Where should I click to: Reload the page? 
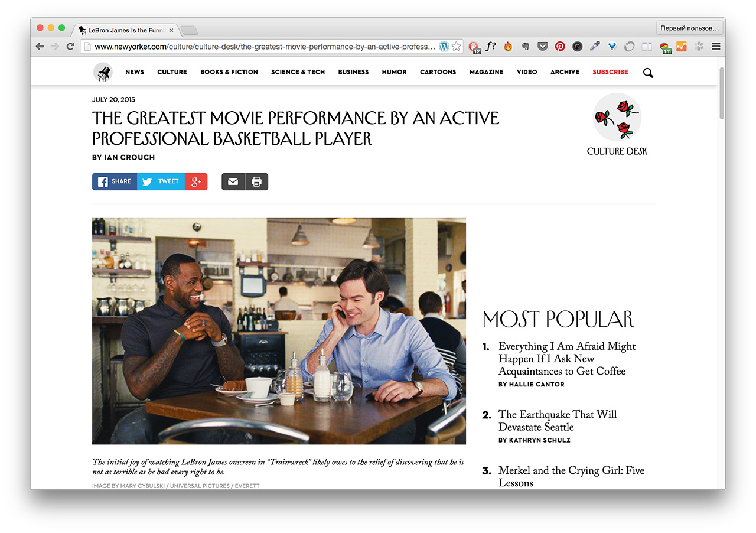70,46
